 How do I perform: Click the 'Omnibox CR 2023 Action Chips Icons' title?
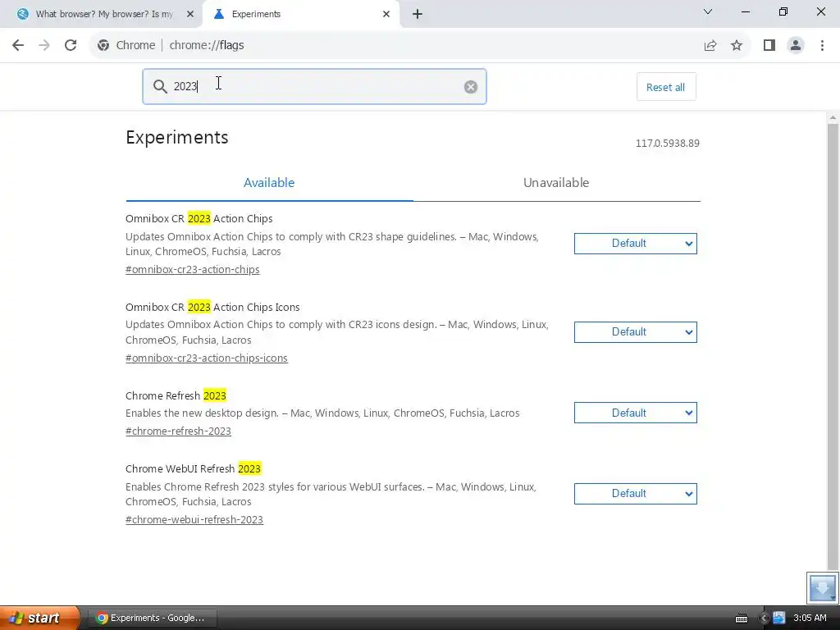[x=212, y=307]
